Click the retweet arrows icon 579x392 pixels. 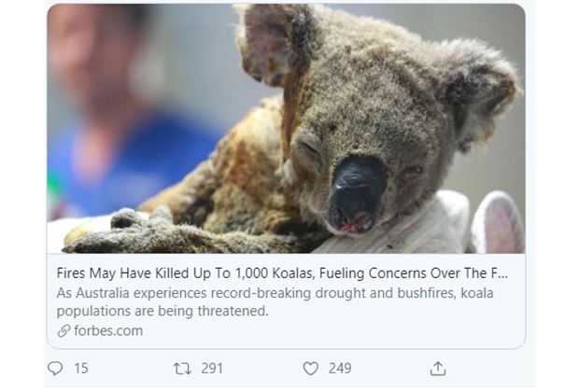[x=182, y=369]
